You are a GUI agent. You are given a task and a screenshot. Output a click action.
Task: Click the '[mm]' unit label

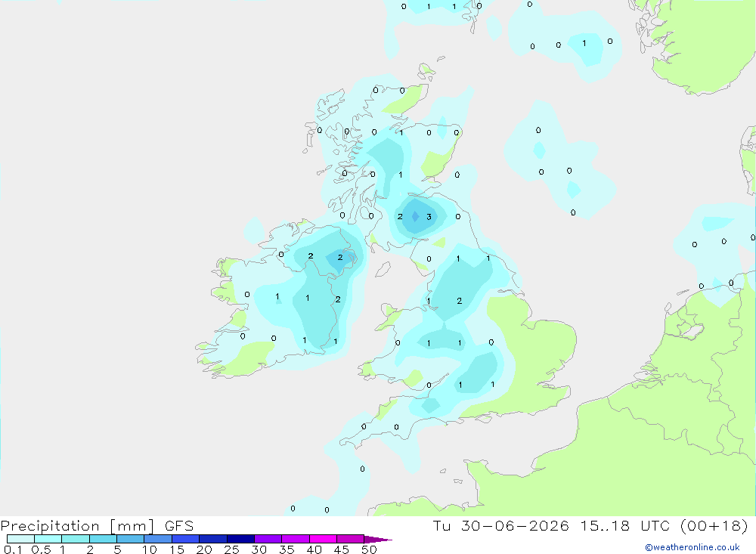click(x=132, y=525)
